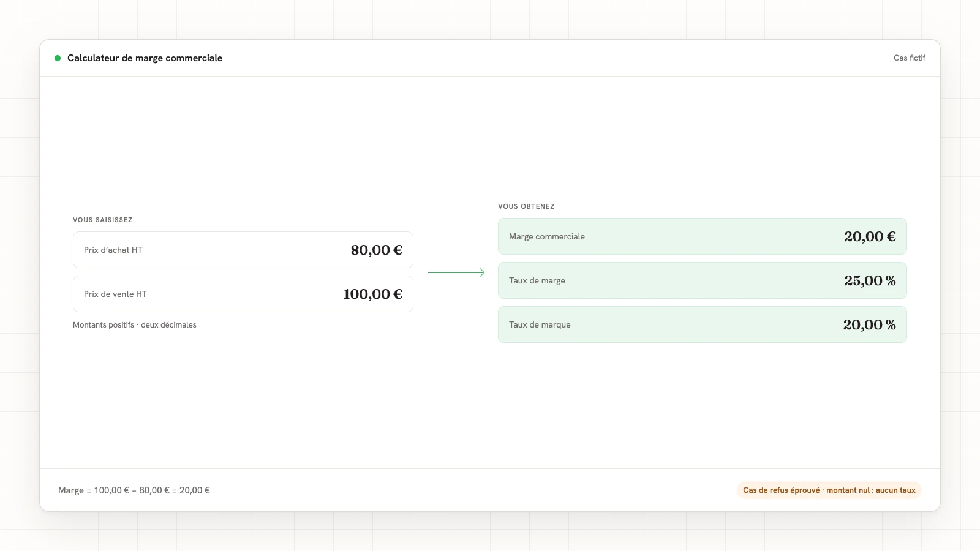Image resolution: width=980 pixels, height=551 pixels.
Task: Click the Taux de marge result row
Action: pos(702,280)
